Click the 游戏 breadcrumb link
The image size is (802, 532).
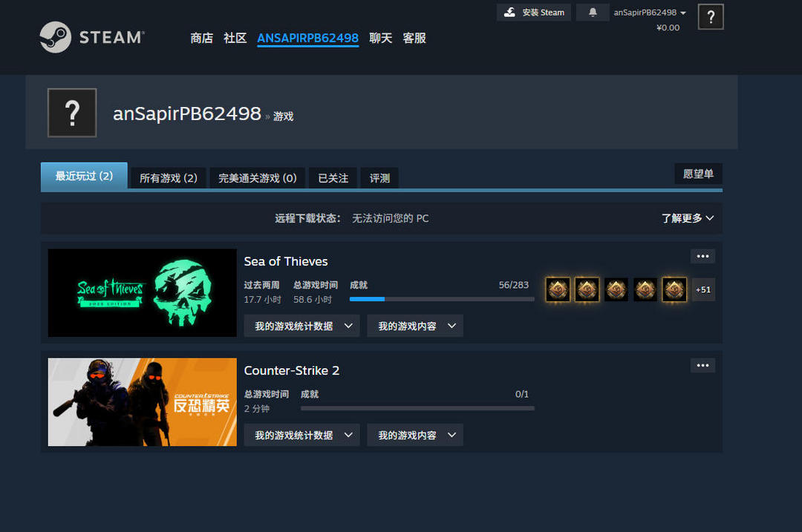coord(283,116)
